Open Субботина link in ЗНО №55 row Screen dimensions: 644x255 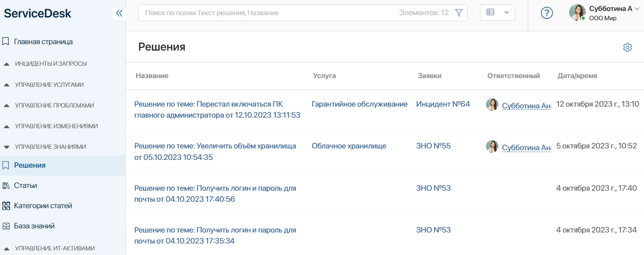[526, 147]
